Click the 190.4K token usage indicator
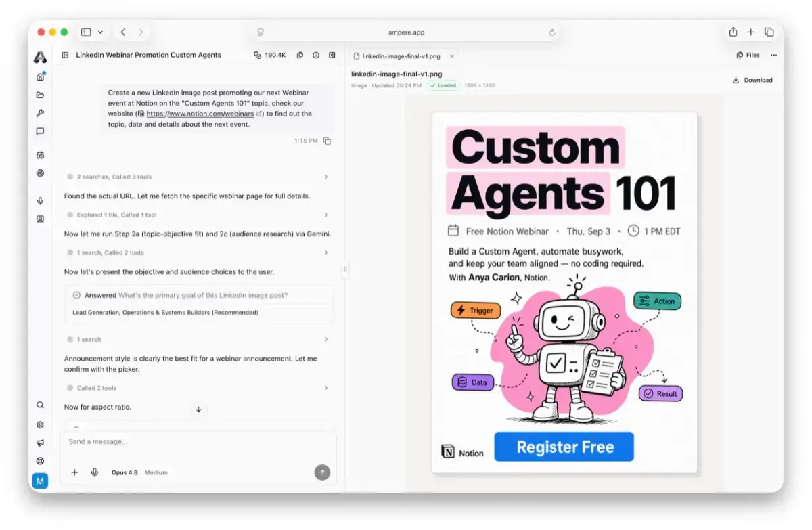This screenshot has height=530, width=812. pyautogui.click(x=269, y=55)
